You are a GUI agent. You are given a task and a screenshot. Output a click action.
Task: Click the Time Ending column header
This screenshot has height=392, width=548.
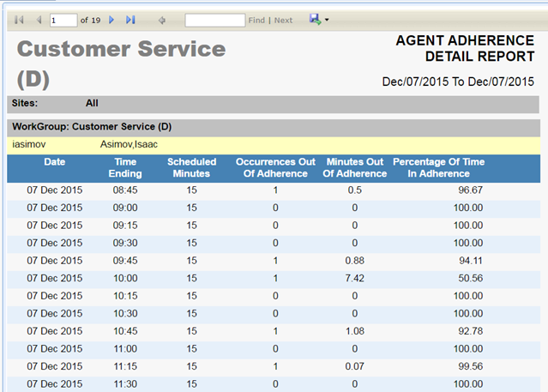point(125,167)
